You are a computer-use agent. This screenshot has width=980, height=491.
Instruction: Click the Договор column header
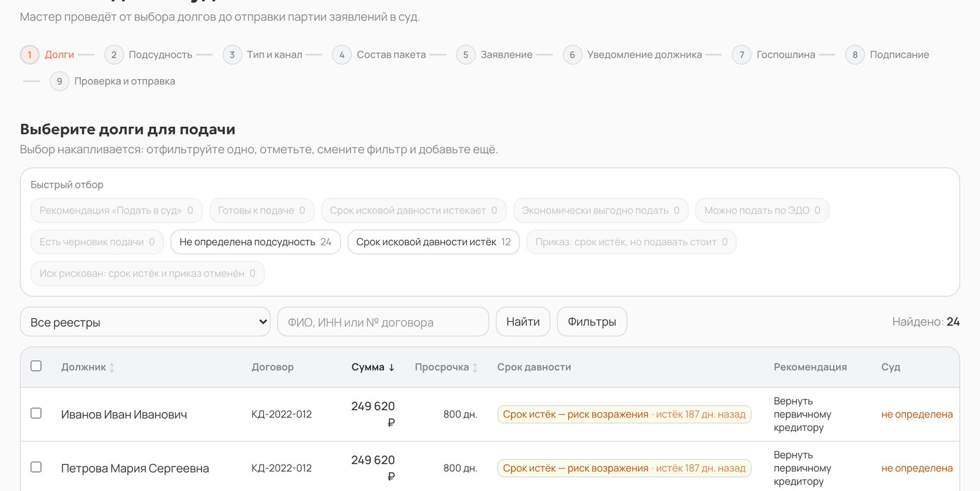[x=273, y=367]
